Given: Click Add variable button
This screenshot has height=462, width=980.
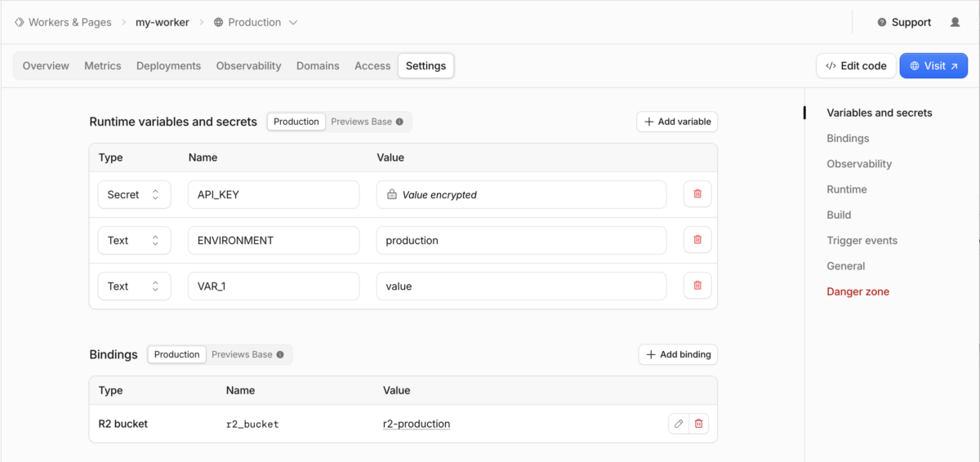Looking at the screenshot, I should tap(677, 122).
